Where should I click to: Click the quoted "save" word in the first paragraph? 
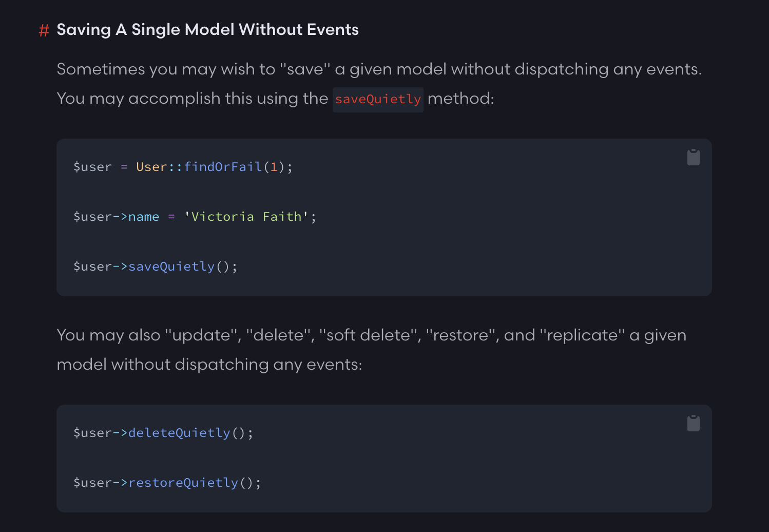coord(305,69)
